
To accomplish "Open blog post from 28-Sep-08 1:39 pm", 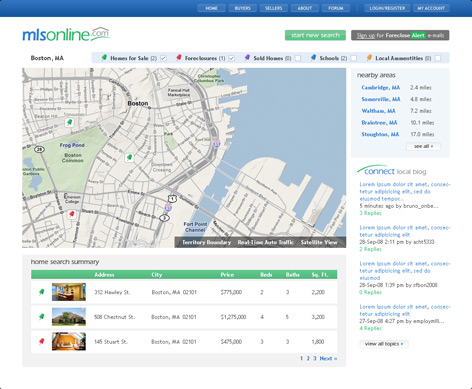I will point(405,271).
